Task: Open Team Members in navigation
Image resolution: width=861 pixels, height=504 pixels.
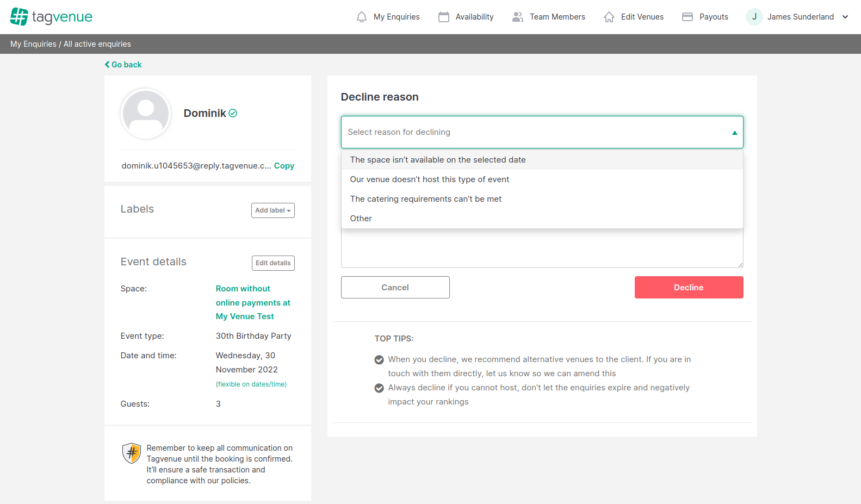Action: [x=558, y=17]
